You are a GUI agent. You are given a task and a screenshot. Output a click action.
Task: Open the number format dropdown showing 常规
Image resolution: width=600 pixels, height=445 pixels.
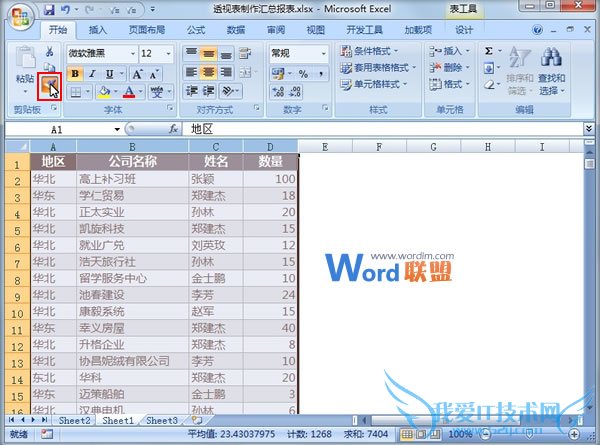coord(324,54)
